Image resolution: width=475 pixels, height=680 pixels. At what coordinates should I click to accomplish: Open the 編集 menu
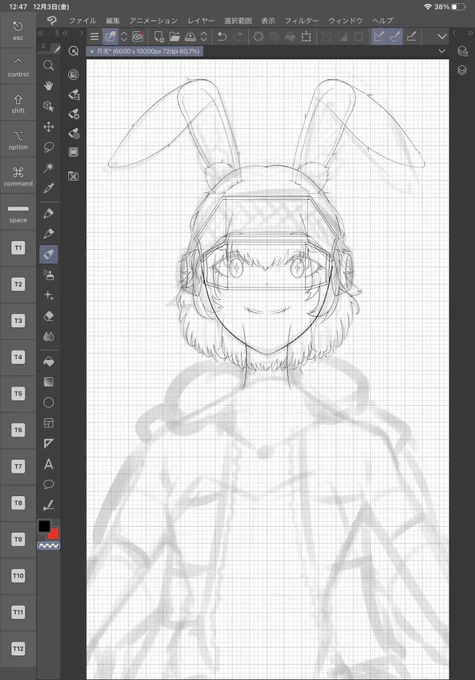pos(113,20)
